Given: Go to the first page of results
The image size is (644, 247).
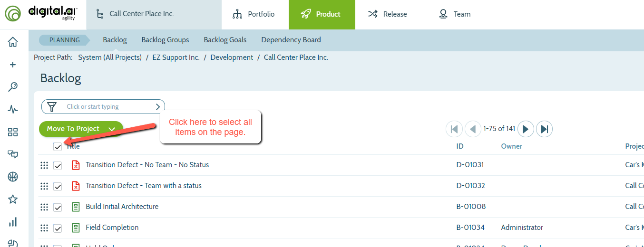Looking at the screenshot, I should (454, 129).
